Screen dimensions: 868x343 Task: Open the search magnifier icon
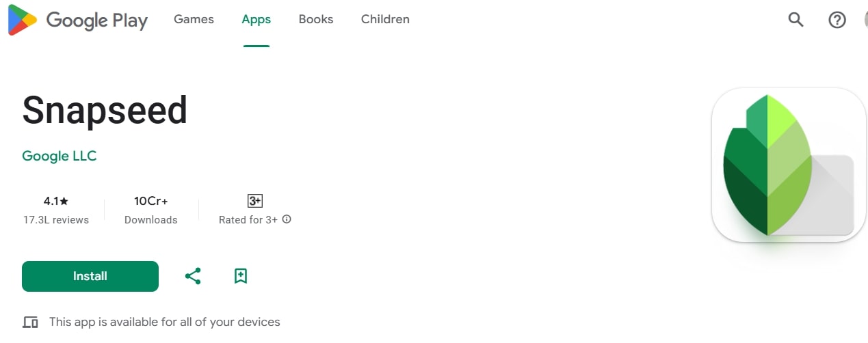click(795, 20)
